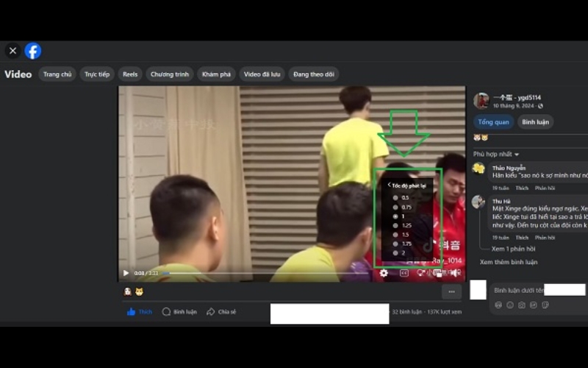Open Facebook home via the logo
The height and width of the screenshot is (368, 588).
coord(33,51)
